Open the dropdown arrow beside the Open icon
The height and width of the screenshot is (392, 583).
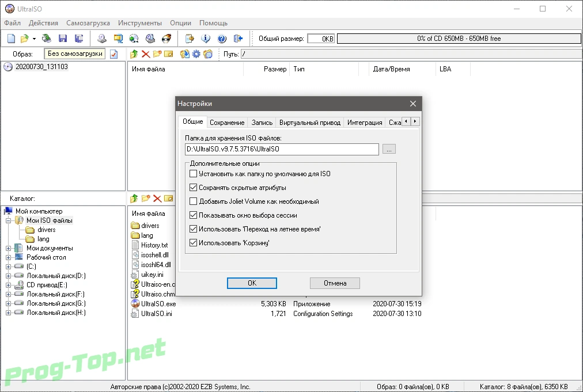[x=34, y=39]
